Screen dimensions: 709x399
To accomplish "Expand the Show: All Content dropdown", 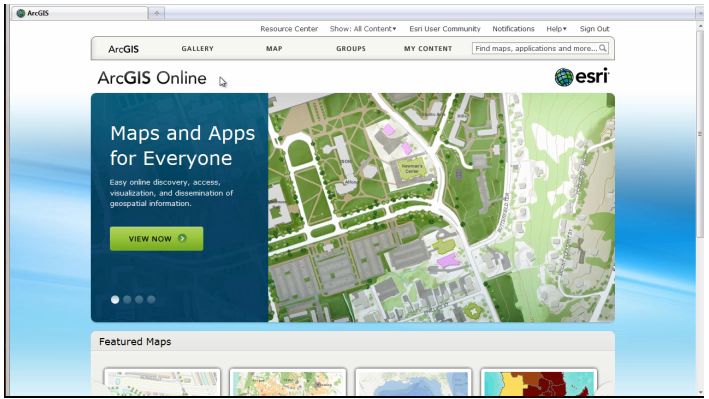I will tap(363, 28).
